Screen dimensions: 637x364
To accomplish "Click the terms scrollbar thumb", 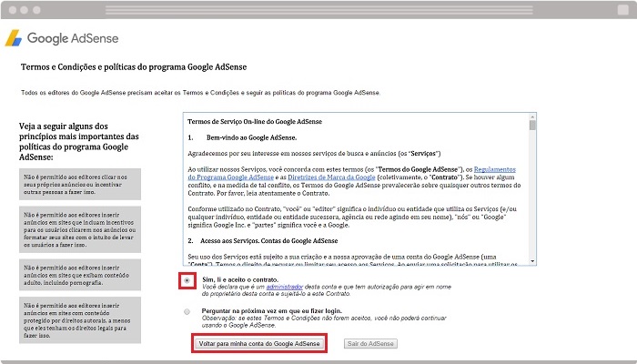I will 532,126.
